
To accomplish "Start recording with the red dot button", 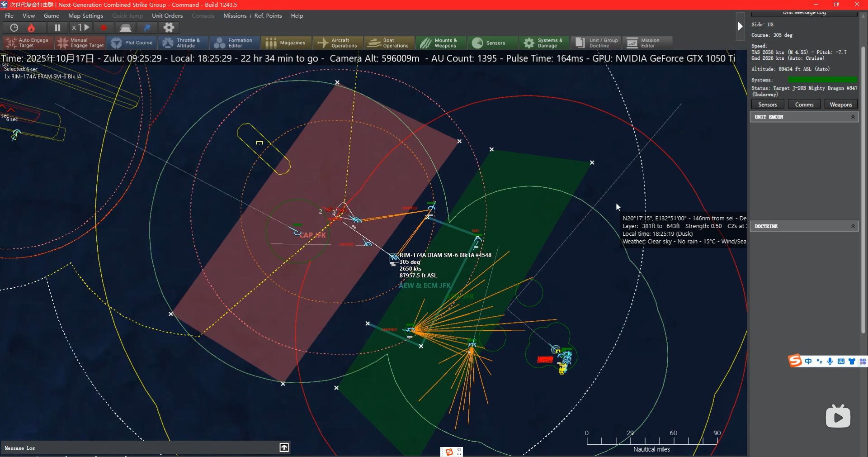I will [104, 28].
